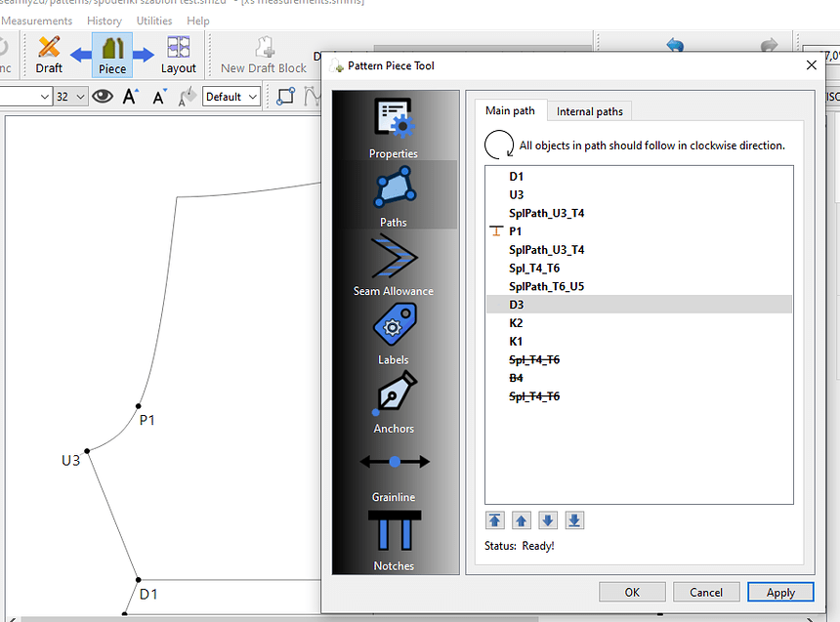Select the P1 notch item in list
Screen dimensions: 840x622
point(516,231)
